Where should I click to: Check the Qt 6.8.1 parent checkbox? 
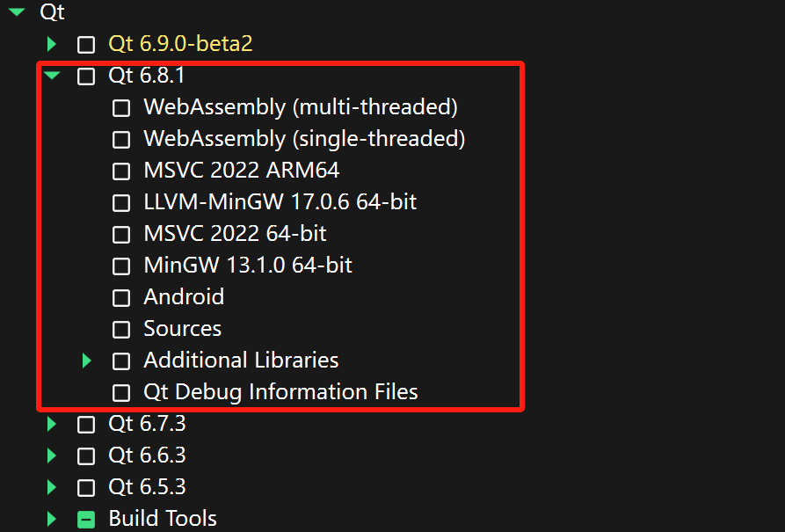click(85, 76)
